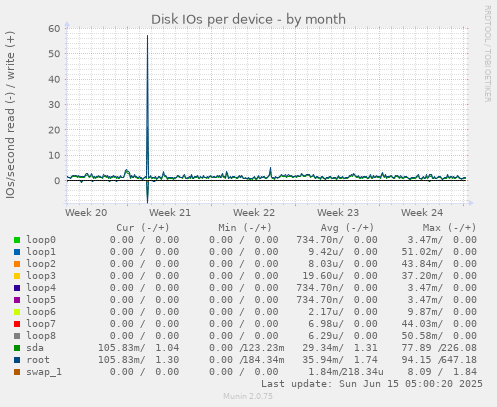Select the swap_1 legend label
The height and width of the screenshot is (407, 497).
pyautogui.click(x=44, y=372)
